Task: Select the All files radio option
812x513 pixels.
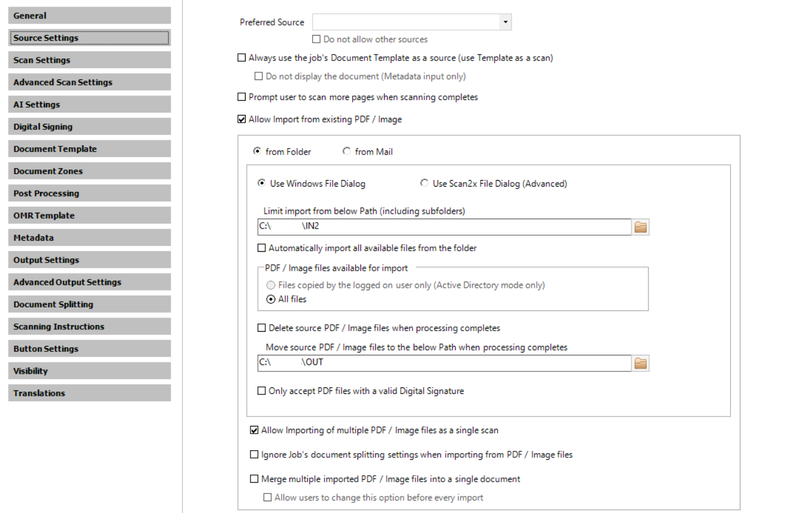Action: (x=270, y=300)
